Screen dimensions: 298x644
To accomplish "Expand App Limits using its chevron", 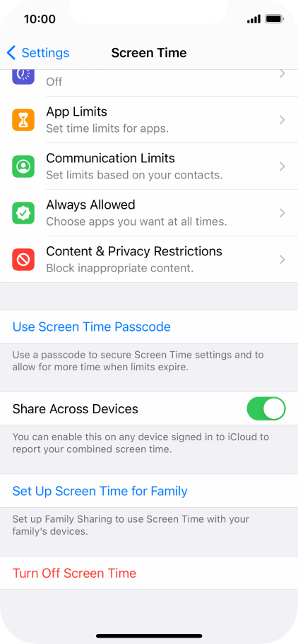I will (282, 120).
